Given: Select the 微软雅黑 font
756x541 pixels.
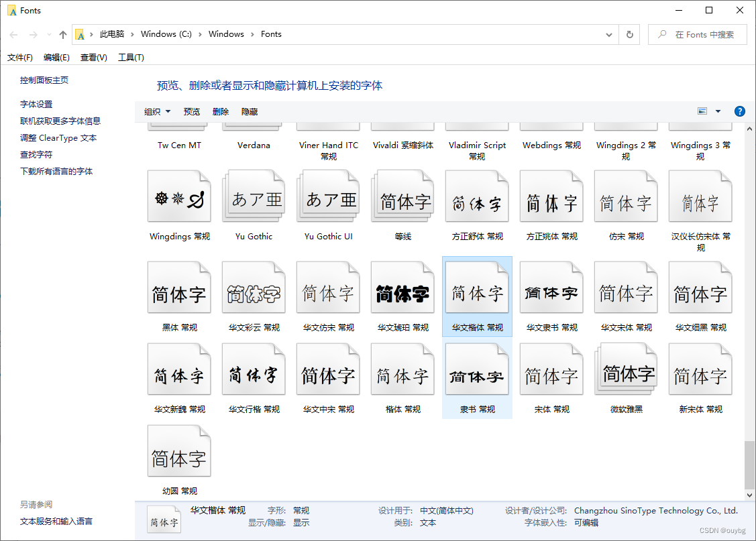Looking at the screenshot, I should 625,368.
